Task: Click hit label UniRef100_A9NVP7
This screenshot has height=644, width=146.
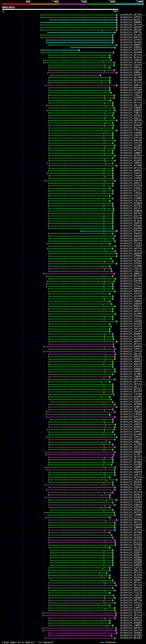Action: [131, 45]
